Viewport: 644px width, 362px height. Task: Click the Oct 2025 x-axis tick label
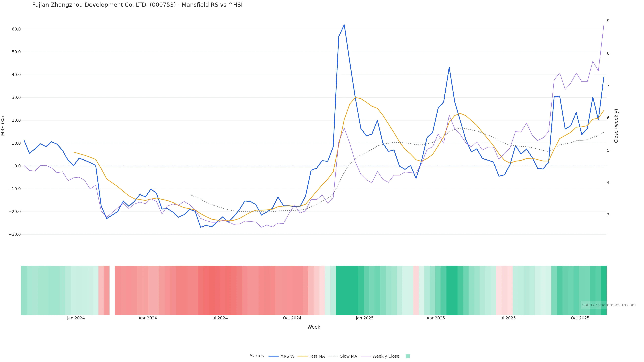[580, 318]
